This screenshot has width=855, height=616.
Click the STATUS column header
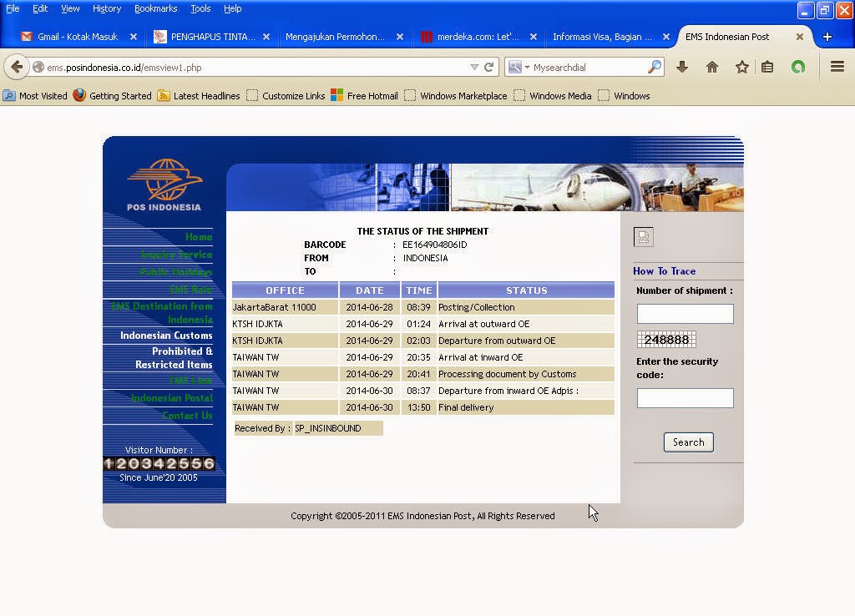pyautogui.click(x=526, y=290)
